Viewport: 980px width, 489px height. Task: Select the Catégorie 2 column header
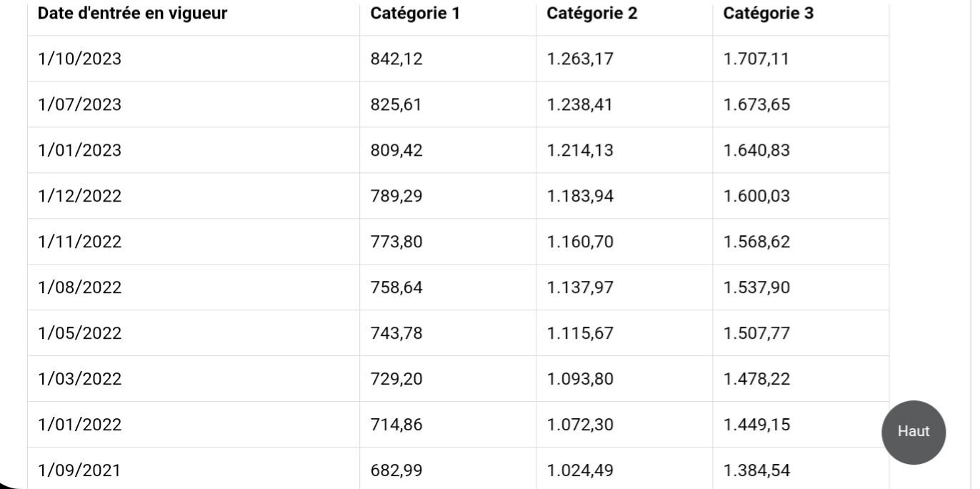coord(591,14)
